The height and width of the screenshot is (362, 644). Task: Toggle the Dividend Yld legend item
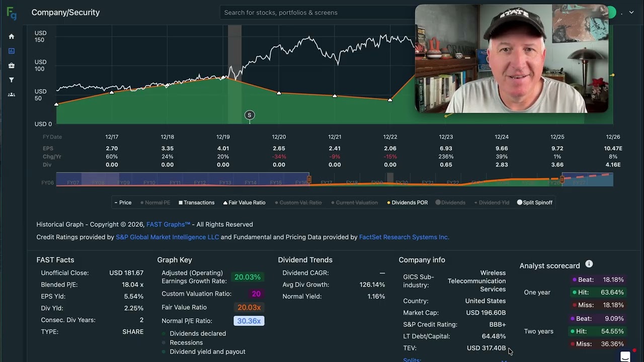pyautogui.click(x=492, y=203)
